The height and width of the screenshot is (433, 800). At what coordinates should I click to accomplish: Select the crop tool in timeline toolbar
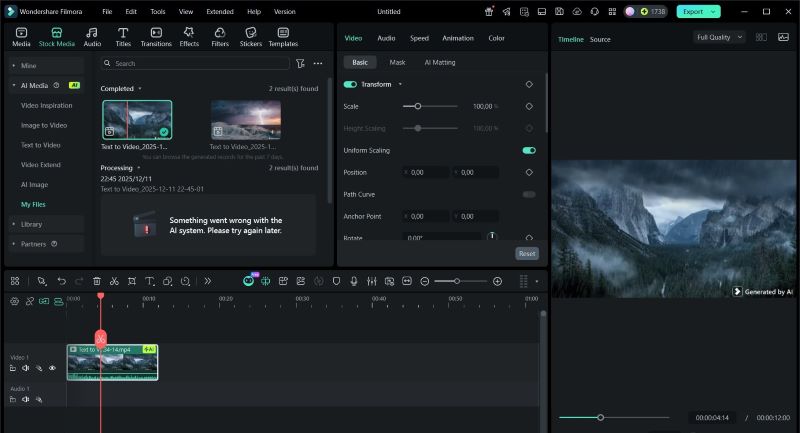tap(132, 281)
